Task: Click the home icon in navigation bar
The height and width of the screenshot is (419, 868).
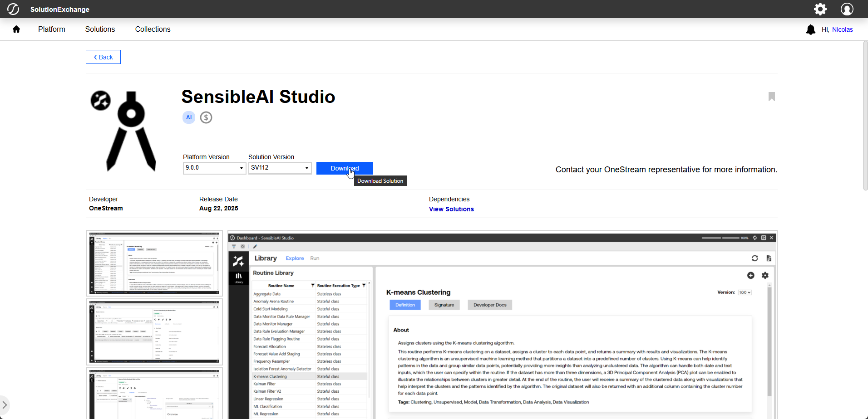Action: point(16,29)
